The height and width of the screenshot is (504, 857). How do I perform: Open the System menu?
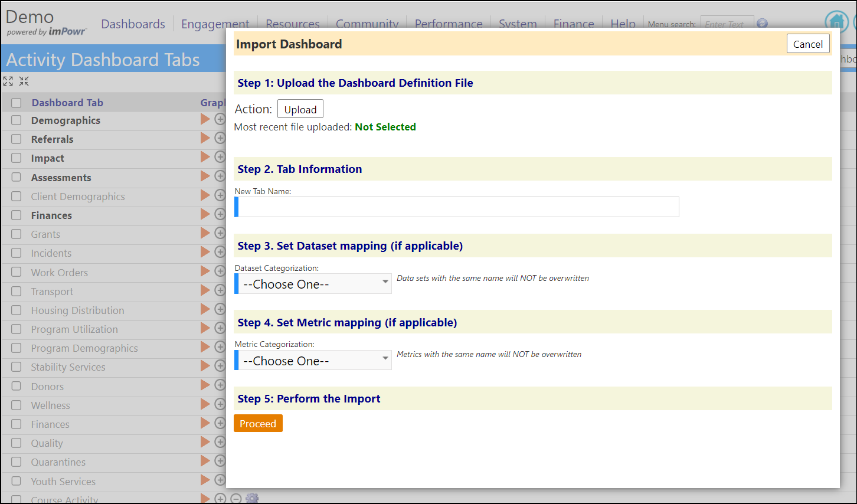[518, 24]
